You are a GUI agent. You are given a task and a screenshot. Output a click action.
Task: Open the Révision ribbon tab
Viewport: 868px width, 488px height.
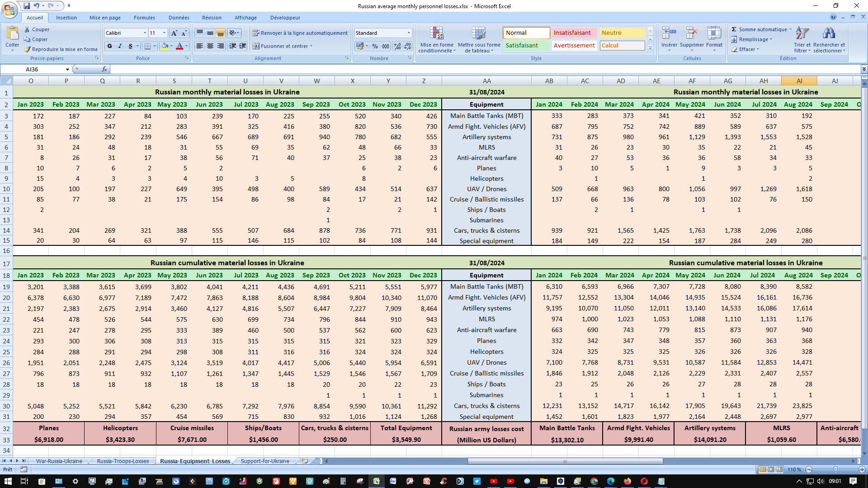point(212,18)
